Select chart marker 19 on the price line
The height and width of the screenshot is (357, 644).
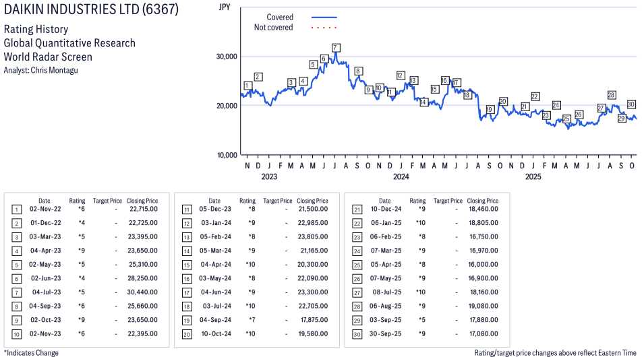(x=490, y=110)
